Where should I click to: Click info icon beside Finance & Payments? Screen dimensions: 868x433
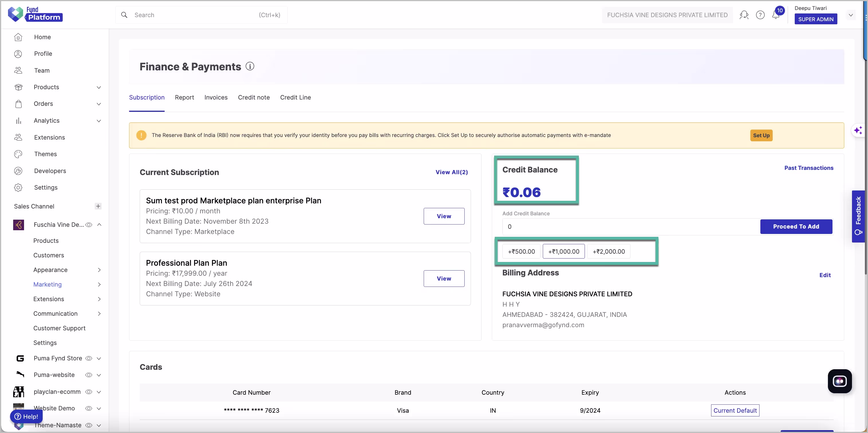click(x=250, y=66)
